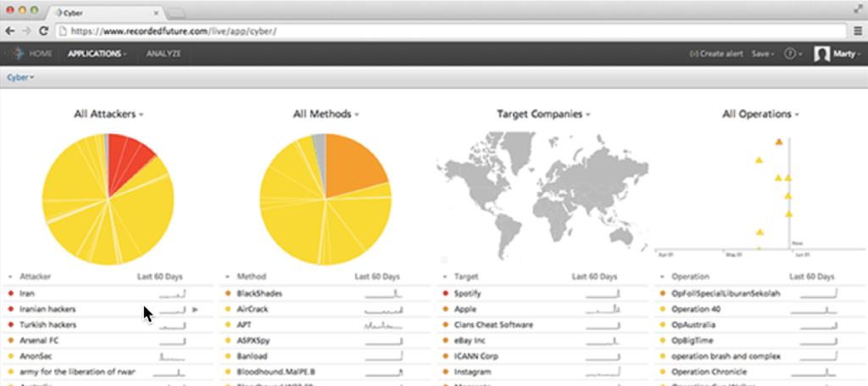Open the Target Companies dropdown

(x=543, y=114)
